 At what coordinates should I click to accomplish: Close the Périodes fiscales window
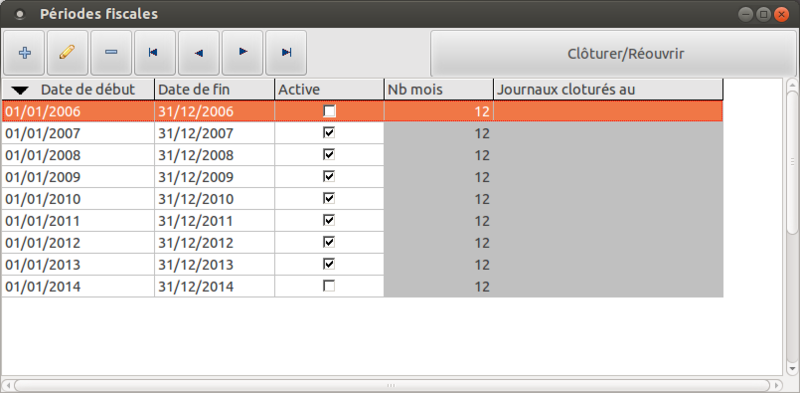tap(781, 14)
